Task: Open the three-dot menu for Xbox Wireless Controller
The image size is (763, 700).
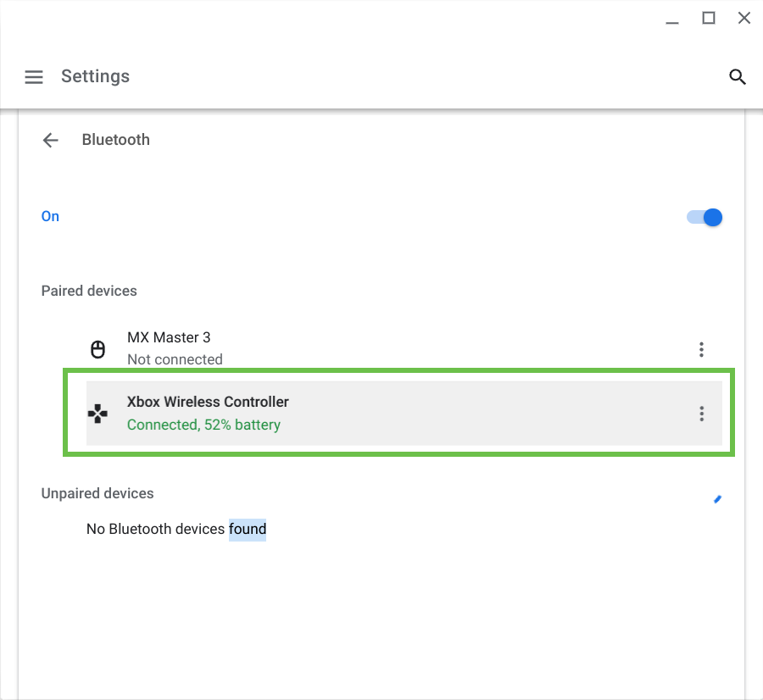Action: (x=701, y=413)
